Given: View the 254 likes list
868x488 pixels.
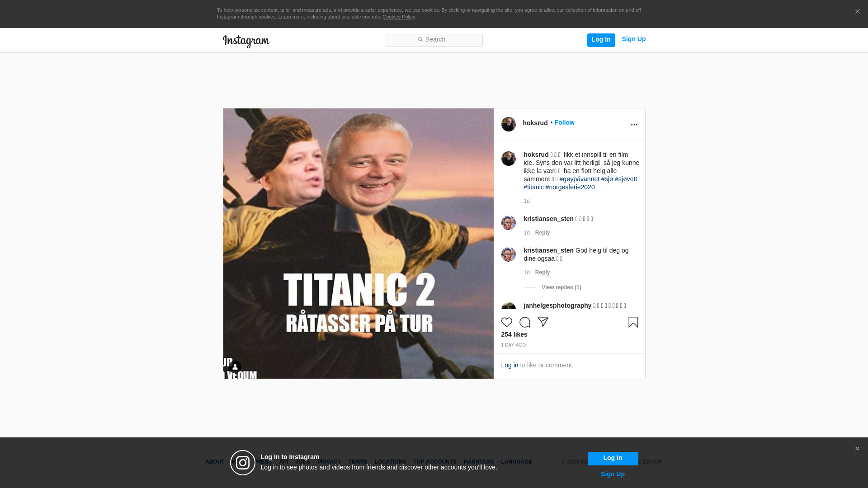Looking at the screenshot, I should pyautogui.click(x=514, y=334).
